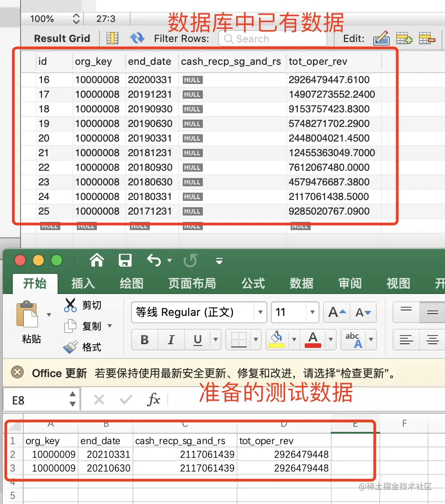Click the edit row pencil icon
Screen dimensions: 445x504
[381, 38]
